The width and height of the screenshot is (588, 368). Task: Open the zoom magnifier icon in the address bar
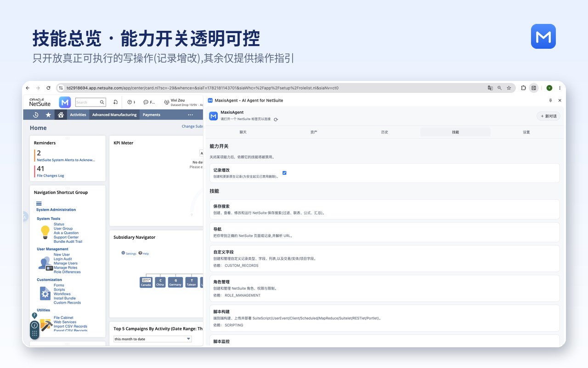[499, 88]
